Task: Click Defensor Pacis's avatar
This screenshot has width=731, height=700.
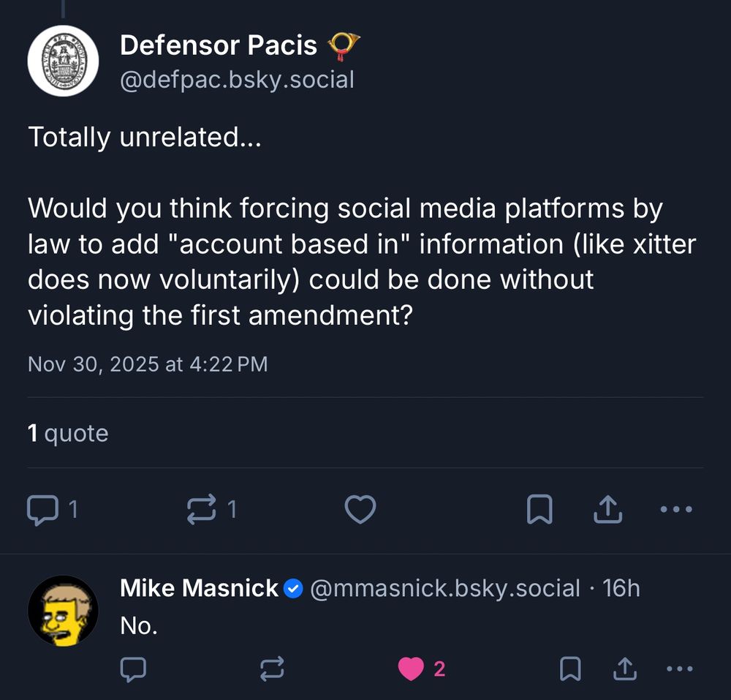Action: tap(64, 61)
